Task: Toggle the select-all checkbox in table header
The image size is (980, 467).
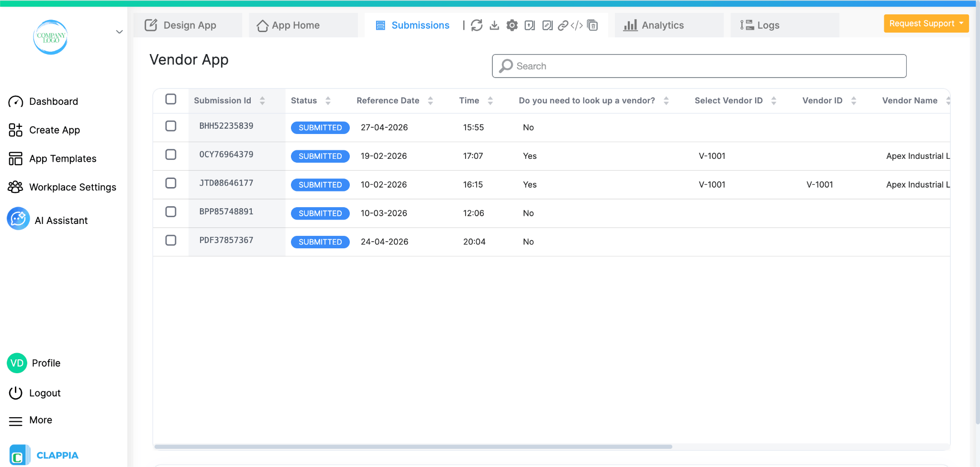Action: tap(171, 99)
